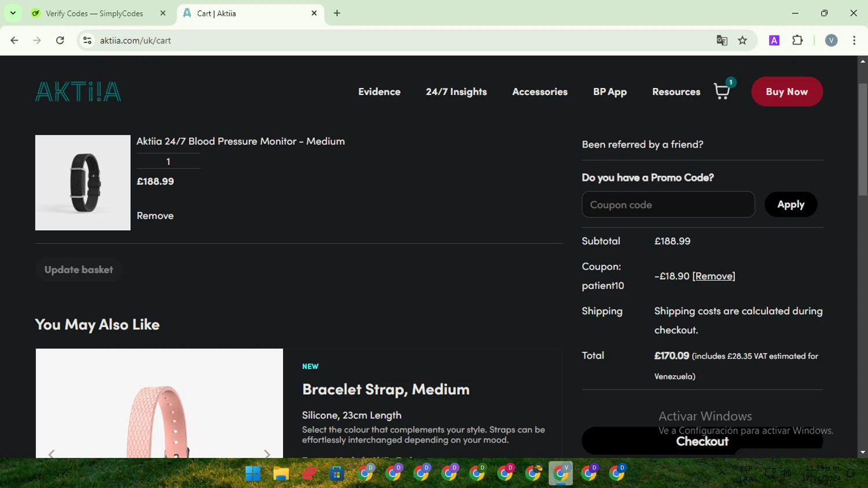This screenshot has width=868, height=488.
Task: Click the Buy Now button
Action: [787, 91]
